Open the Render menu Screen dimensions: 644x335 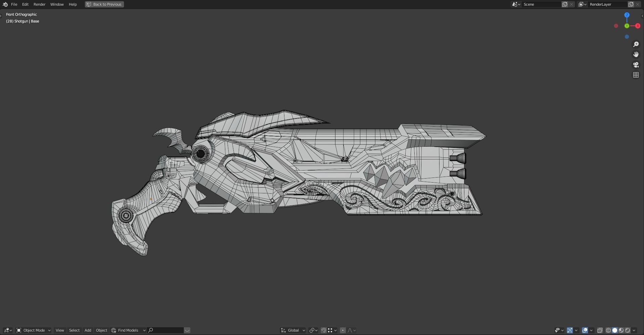(x=39, y=4)
